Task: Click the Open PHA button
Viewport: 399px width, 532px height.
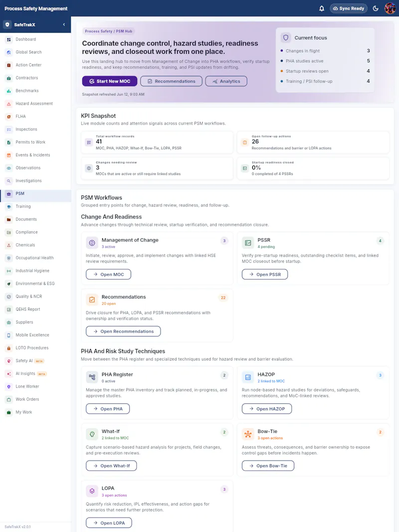Action: (108, 409)
